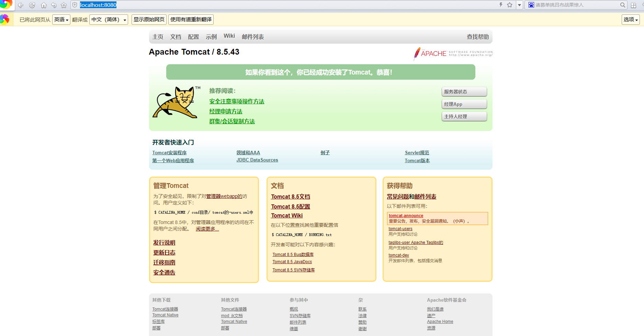644x336 pixels.
Task: Open the Tomcat版本 link
Action: [x=417, y=160]
